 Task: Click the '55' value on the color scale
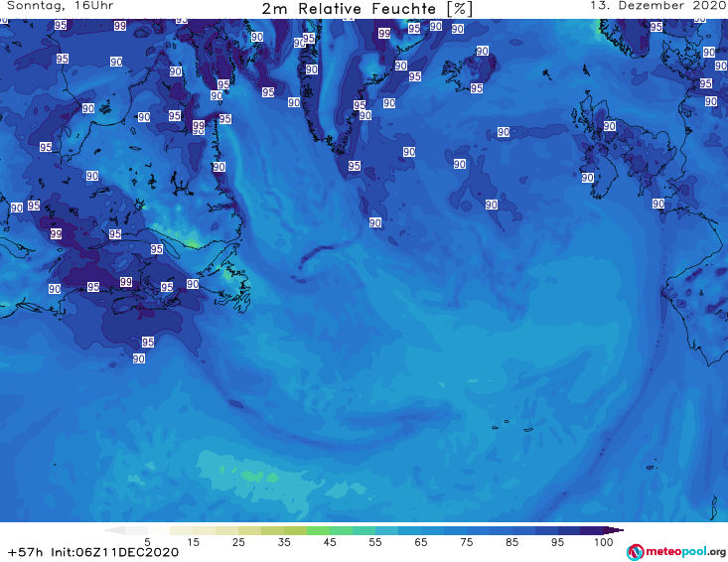coord(375,542)
